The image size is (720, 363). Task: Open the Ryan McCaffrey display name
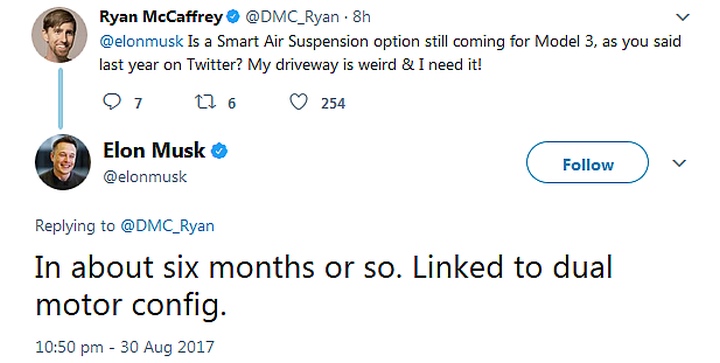click(x=161, y=17)
